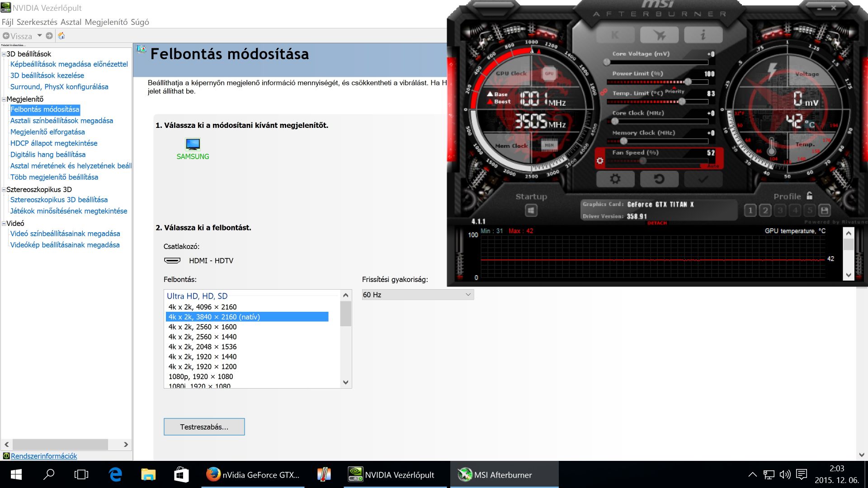Screen dimensions: 868x488
Task: Select Afterburner profile slot 1
Action: (750, 210)
